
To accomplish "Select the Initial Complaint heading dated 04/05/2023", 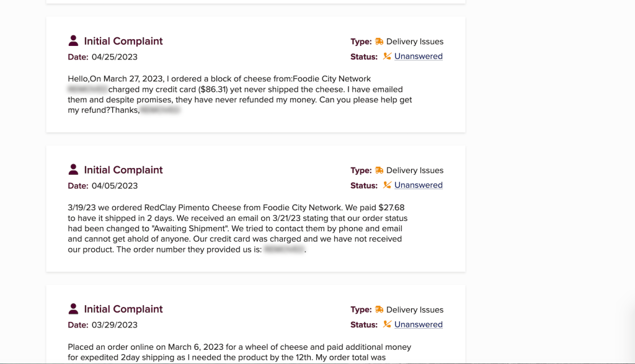I will pyautogui.click(x=123, y=170).
